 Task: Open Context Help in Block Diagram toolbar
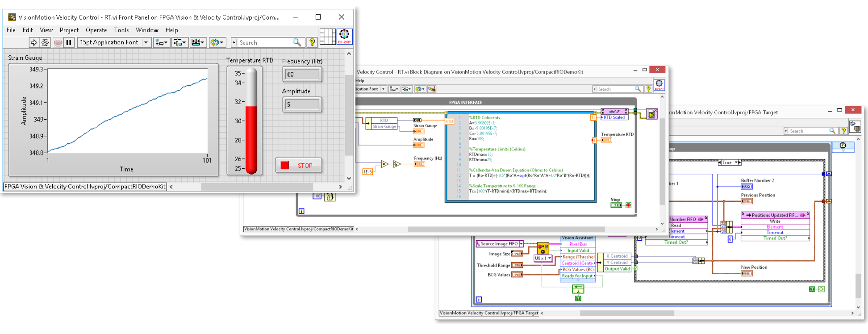pos(648,89)
